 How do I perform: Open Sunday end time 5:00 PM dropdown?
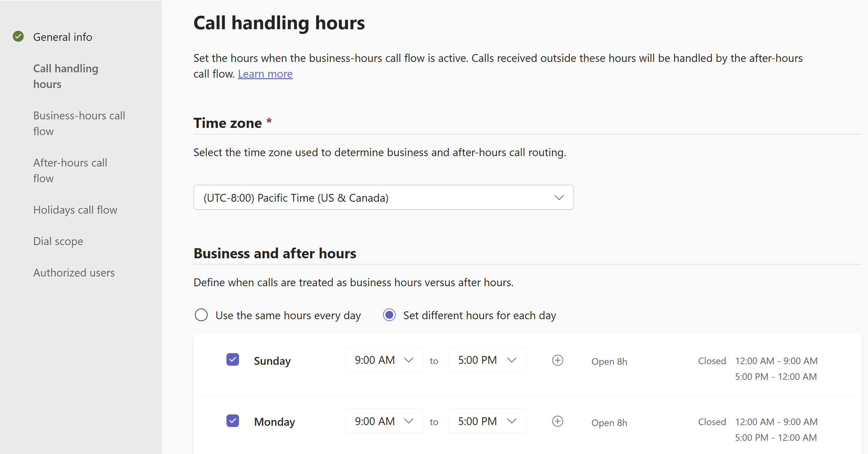pos(487,360)
